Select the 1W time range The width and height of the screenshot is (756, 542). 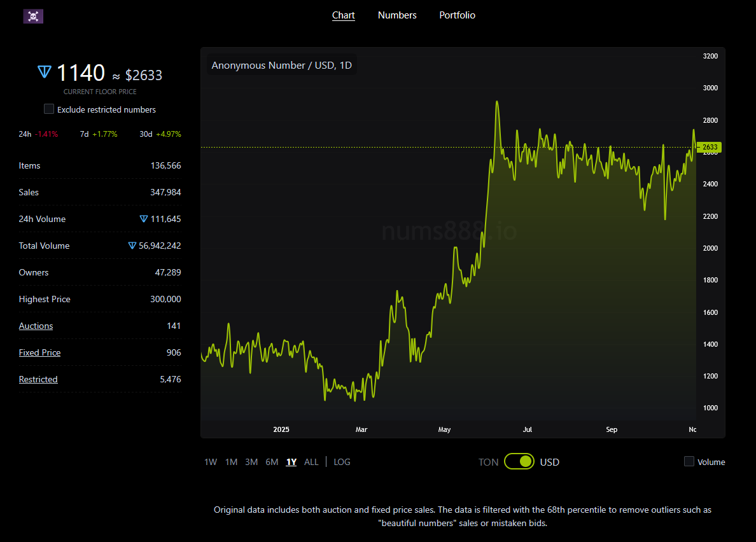coord(211,462)
